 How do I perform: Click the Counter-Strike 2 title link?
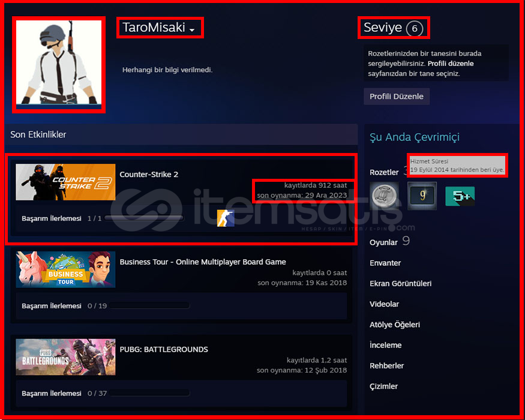coord(149,175)
